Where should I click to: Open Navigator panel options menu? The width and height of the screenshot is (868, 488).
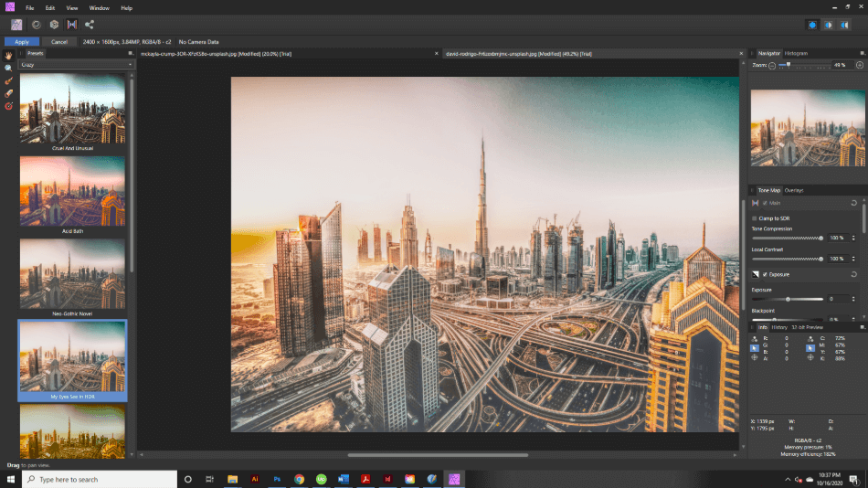coord(863,53)
